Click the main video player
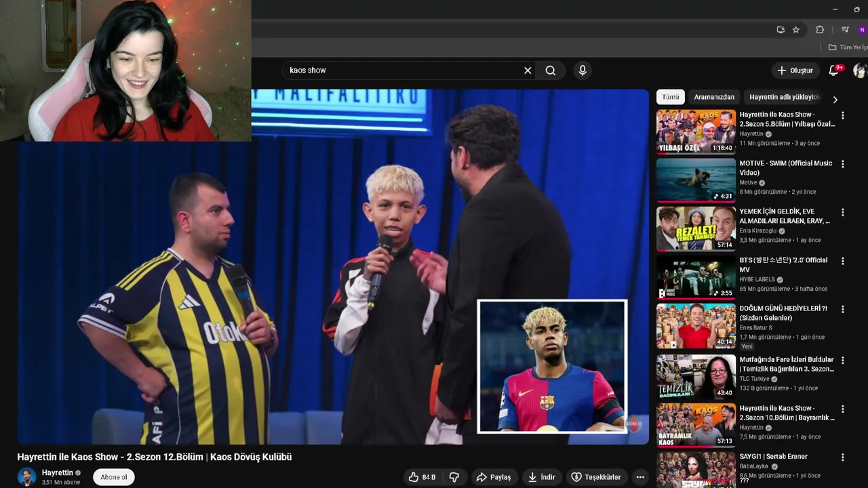Viewport: 868px width, 488px height. pos(333,267)
